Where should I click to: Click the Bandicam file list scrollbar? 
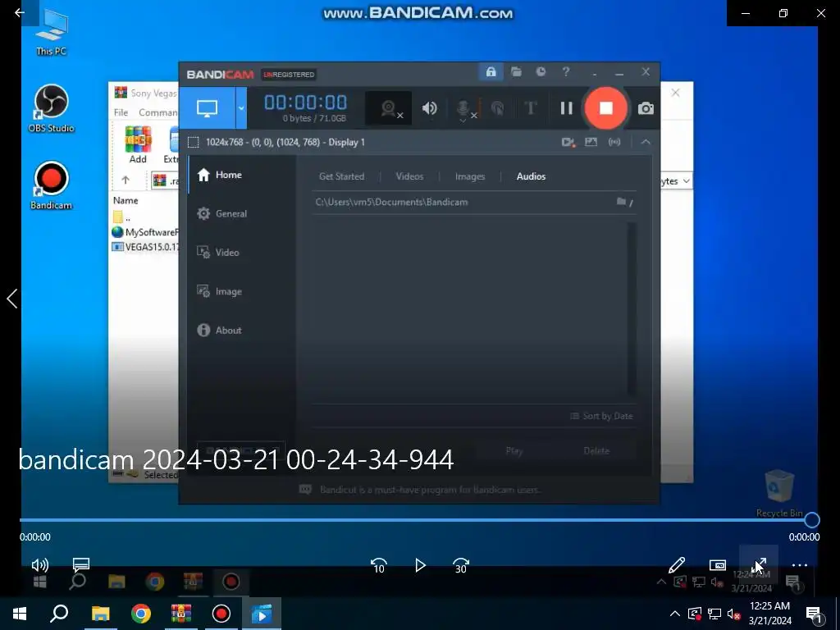pyautogui.click(x=632, y=308)
